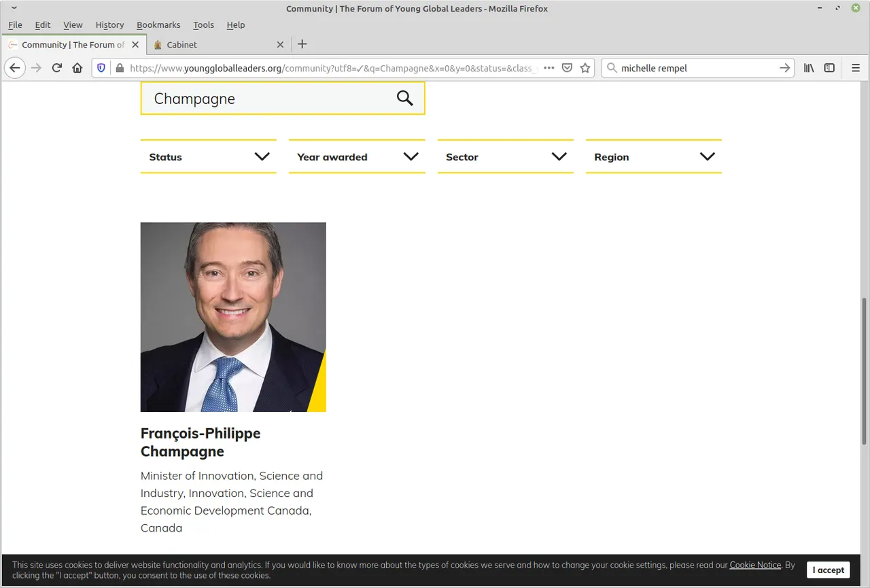This screenshot has height=588, width=870.
Task: Open Firefox hamburger menu
Action: click(x=855, y=68)
